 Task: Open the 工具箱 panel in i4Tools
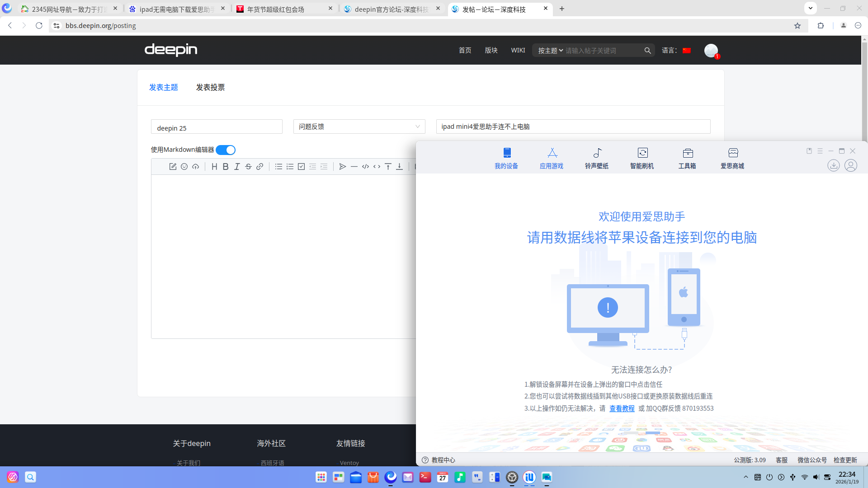point(687,157)
